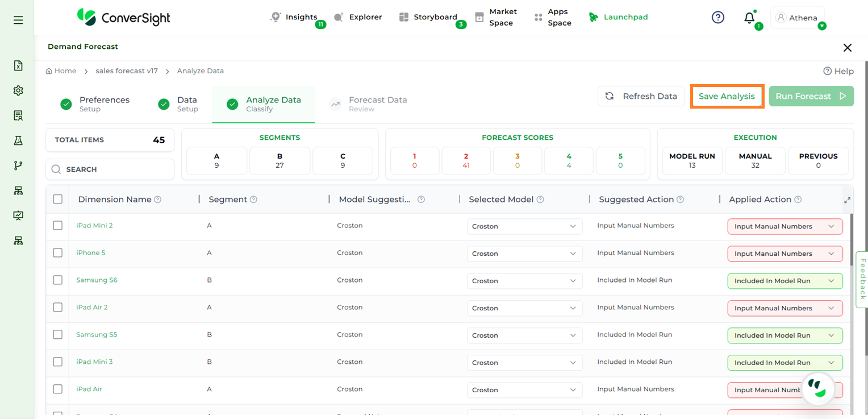The width and height of the screenshot is (868, 419).
Task: Toggle the select-all header checkbox
Action: (x=57, y=199)
